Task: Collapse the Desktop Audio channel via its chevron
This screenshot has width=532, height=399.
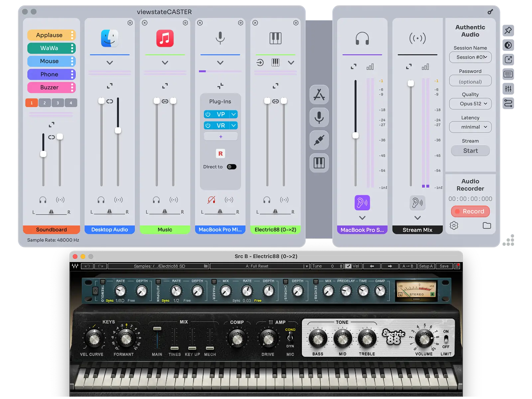Action: (x=110, y=62)
